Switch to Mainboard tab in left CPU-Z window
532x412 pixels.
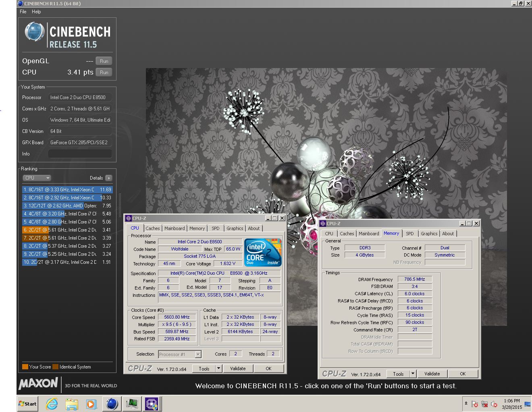click(175, 228)
